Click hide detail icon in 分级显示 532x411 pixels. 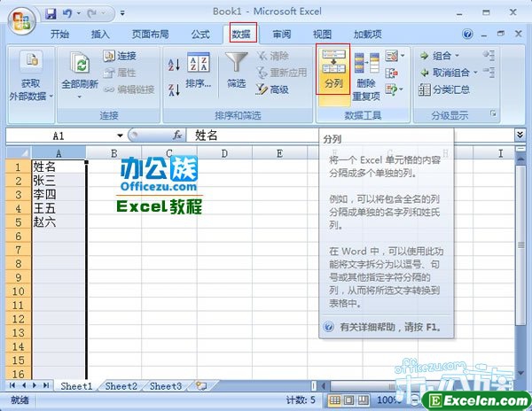click(x=489, y=72)
